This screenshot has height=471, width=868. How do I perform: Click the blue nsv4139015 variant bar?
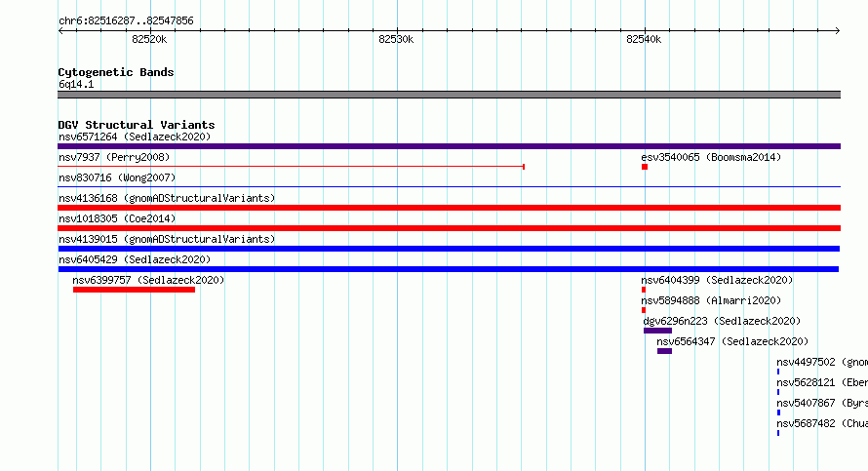[x=449, y=249]
